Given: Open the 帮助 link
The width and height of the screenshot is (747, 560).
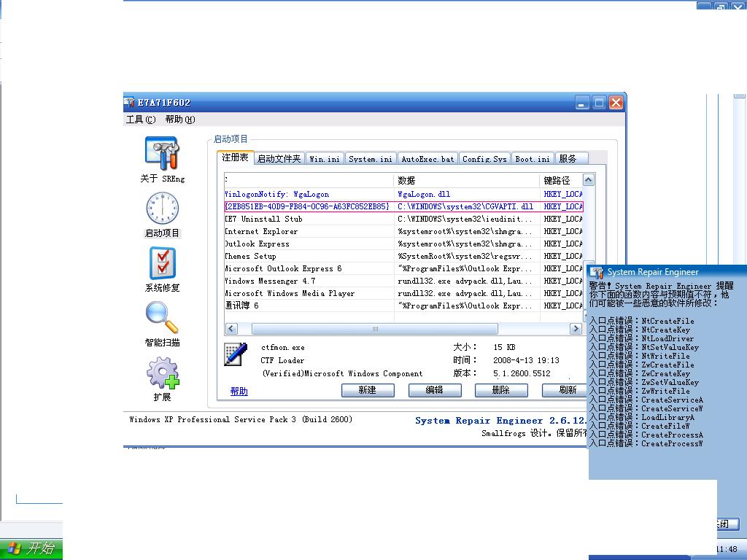Looking at the screenshot, I should point(239,392).
